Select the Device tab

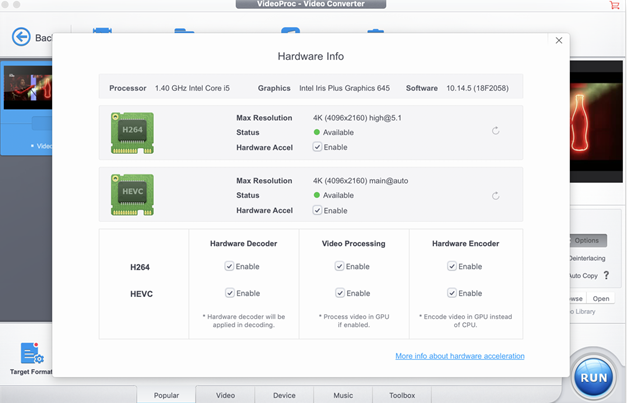[x=284, y=395]
